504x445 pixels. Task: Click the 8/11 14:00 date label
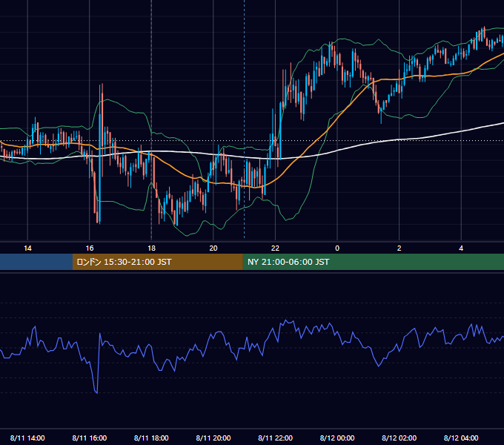pos(27,438)
